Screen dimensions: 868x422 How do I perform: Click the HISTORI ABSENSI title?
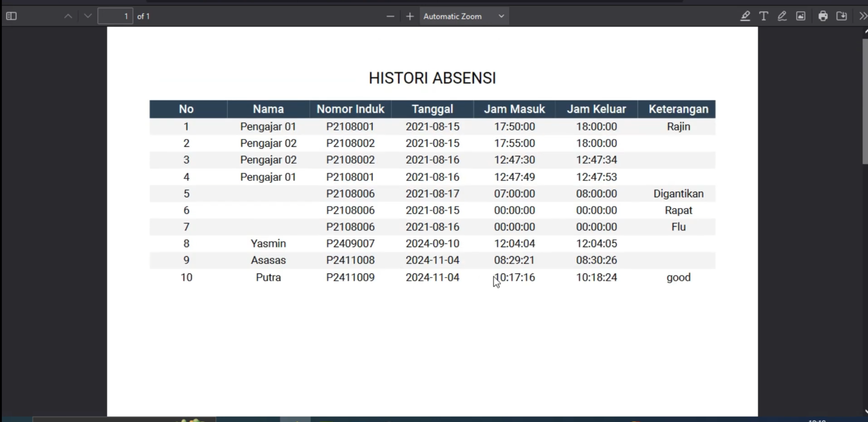(x=432, y=78)
